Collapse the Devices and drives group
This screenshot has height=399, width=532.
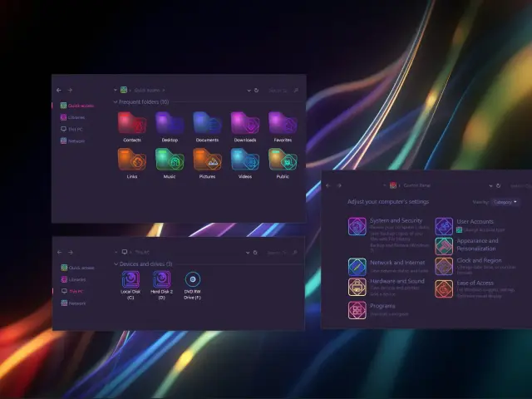(x=116, y=264)
